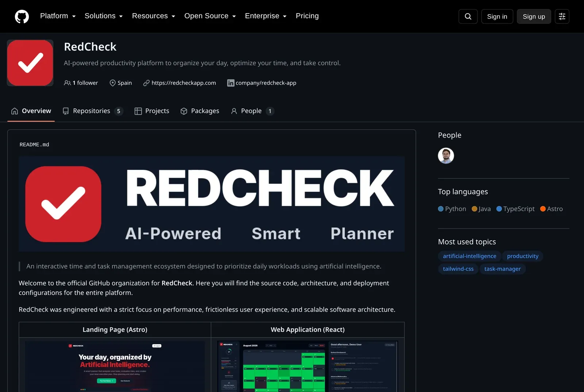Open the Web Application (React) screenshot
This screenshot has width=584, height=392.
tap(308, 366)
